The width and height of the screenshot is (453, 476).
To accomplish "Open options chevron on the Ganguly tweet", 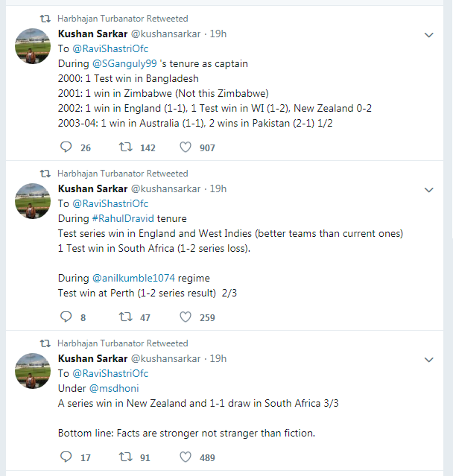I will coord(429,35).
